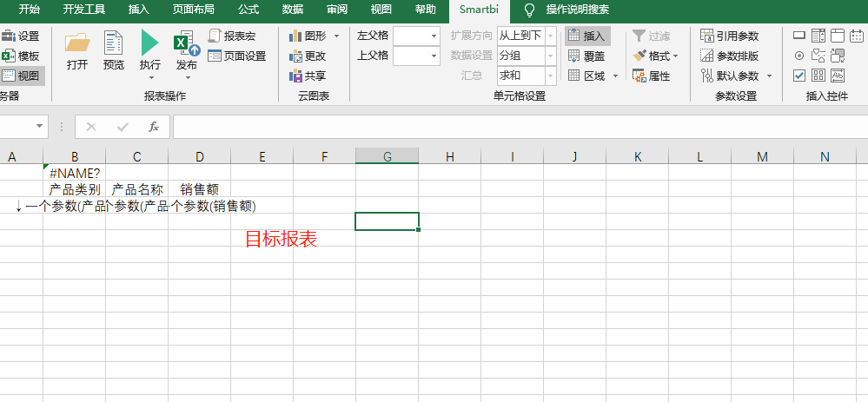
Task: Switch to the 视图 ribbon tab
Action: 381,10
